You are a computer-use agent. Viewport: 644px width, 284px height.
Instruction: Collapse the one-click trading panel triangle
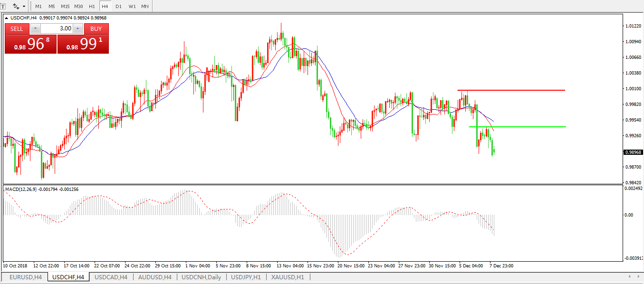tap(7, 18)
